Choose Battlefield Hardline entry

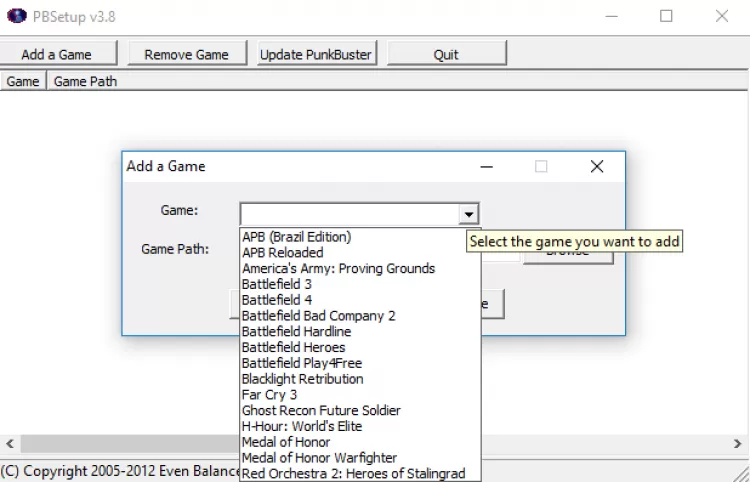point(360,331)
